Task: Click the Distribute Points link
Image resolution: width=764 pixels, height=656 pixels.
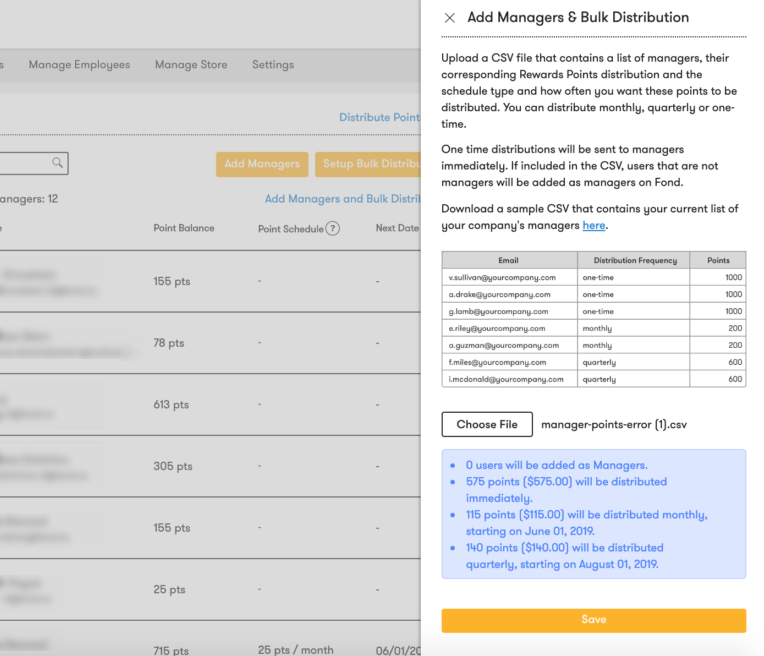Action: click(380, 117)
